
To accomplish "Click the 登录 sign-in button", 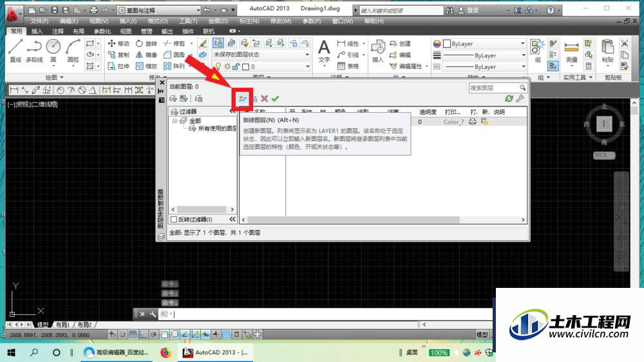I will click(468, 10).
